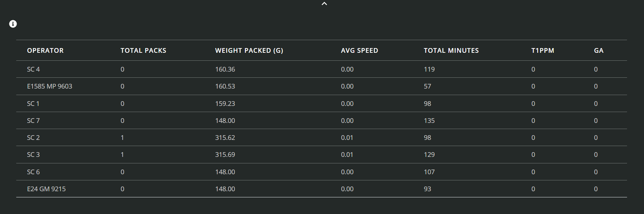
Task: Click the 160.53 weight packed cell
Action: coord(225,86)
